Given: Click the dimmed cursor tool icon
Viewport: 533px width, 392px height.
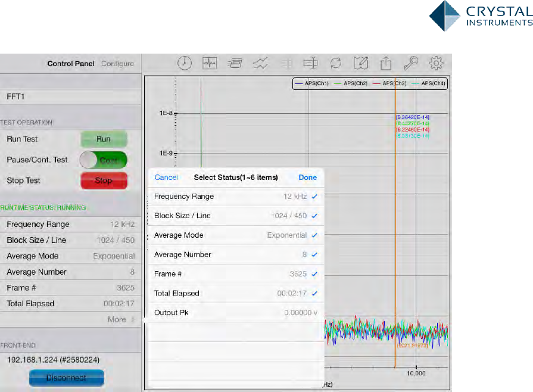Looking at the screenshot, I should (x=286, y=64).
